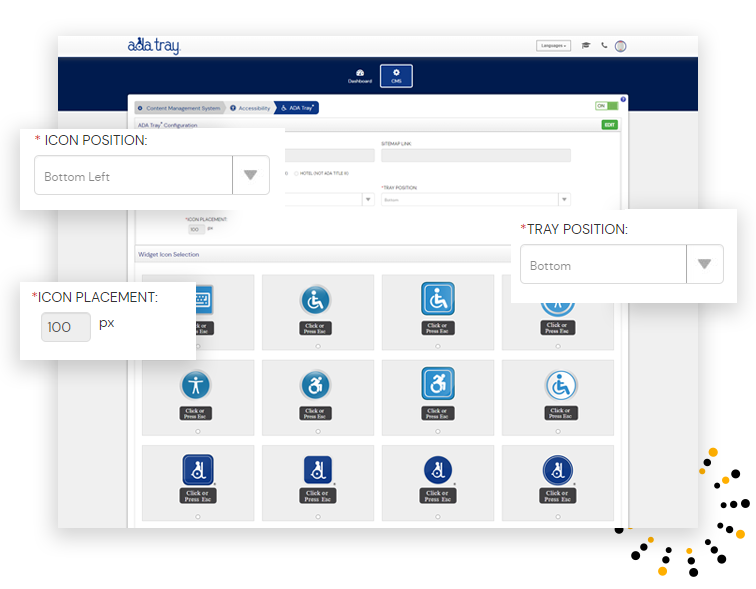Select the navy plain circle wheelchair icon
756x589 pixels.
[x=438, y=469]
